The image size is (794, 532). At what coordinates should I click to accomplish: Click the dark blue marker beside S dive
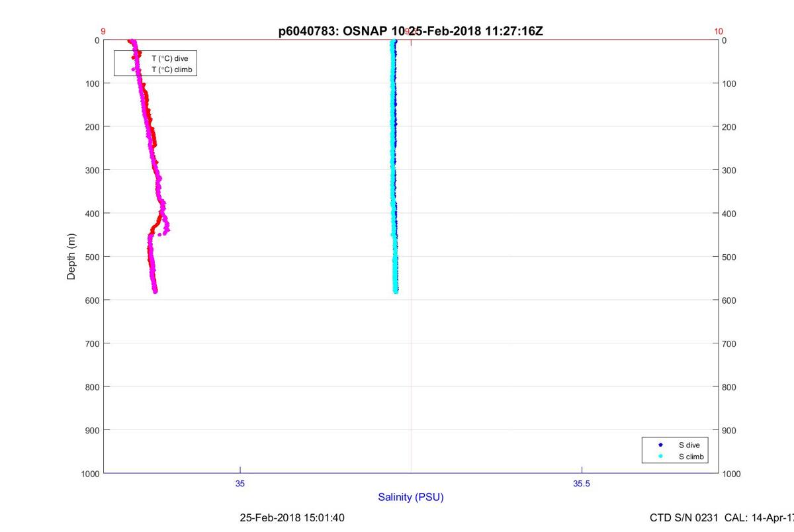click(660, 445)
